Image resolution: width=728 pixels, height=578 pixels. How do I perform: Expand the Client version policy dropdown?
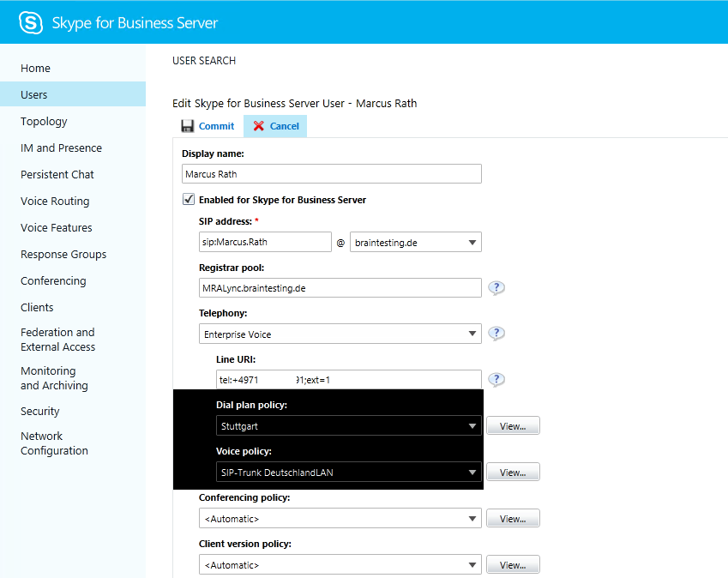click(472, 564)
